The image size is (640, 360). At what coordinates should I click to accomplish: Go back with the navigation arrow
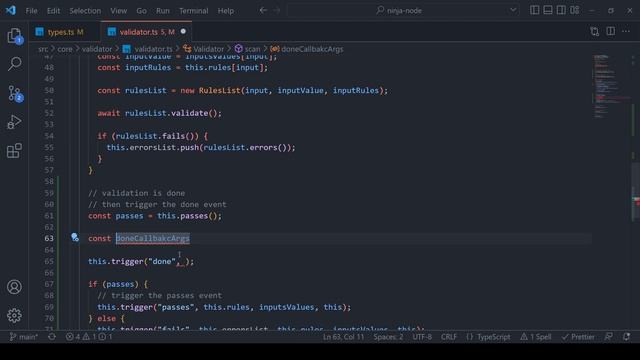263,10
